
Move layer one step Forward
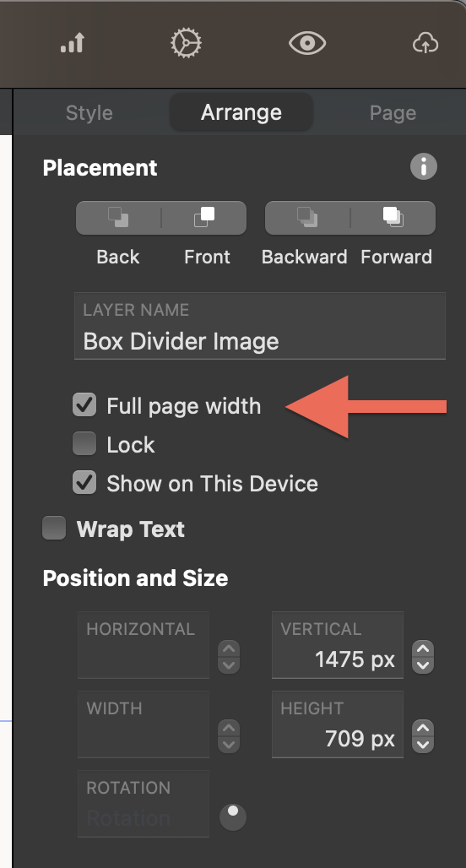point(393,218)
